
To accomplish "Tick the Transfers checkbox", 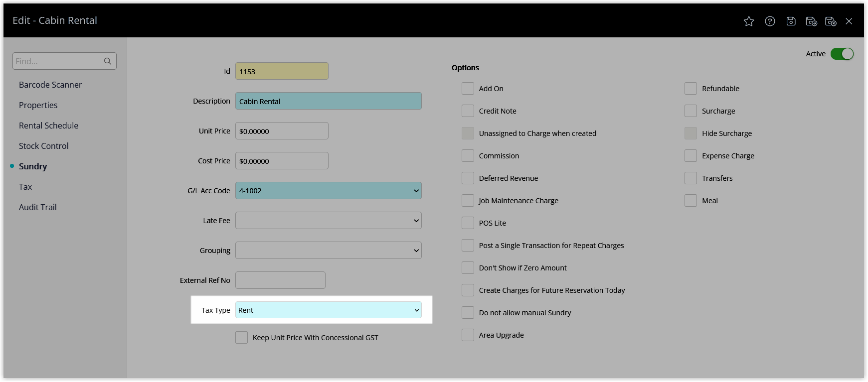I will pos(691,178).
